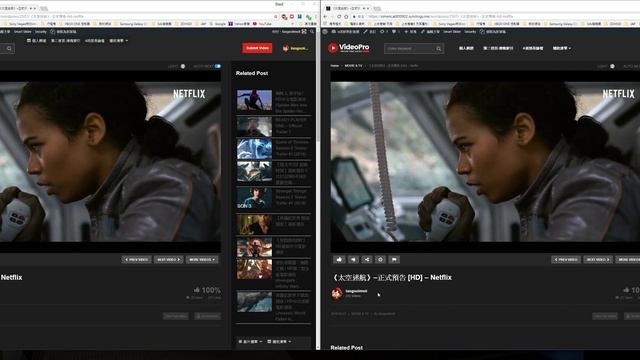Expand the second dropdown below Related Post list

pyautogui.click(x=279, y=341)
